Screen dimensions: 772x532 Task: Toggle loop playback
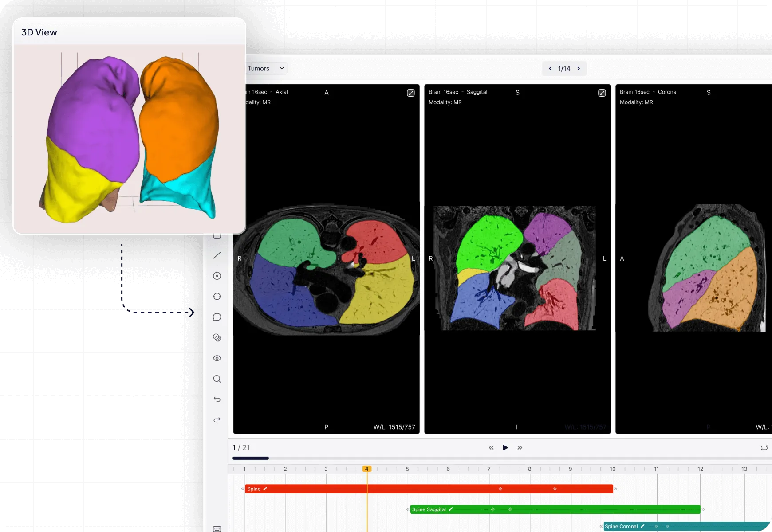764,448
